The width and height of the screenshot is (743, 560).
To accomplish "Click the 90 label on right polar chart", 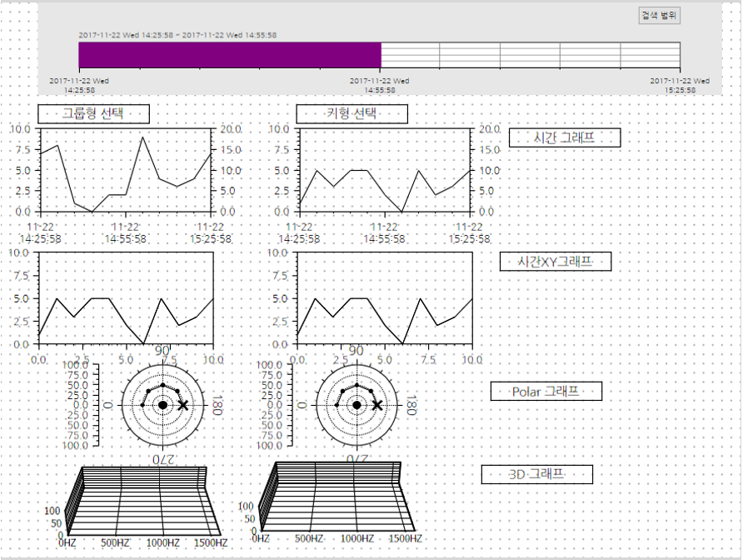I will coord(356,351).
